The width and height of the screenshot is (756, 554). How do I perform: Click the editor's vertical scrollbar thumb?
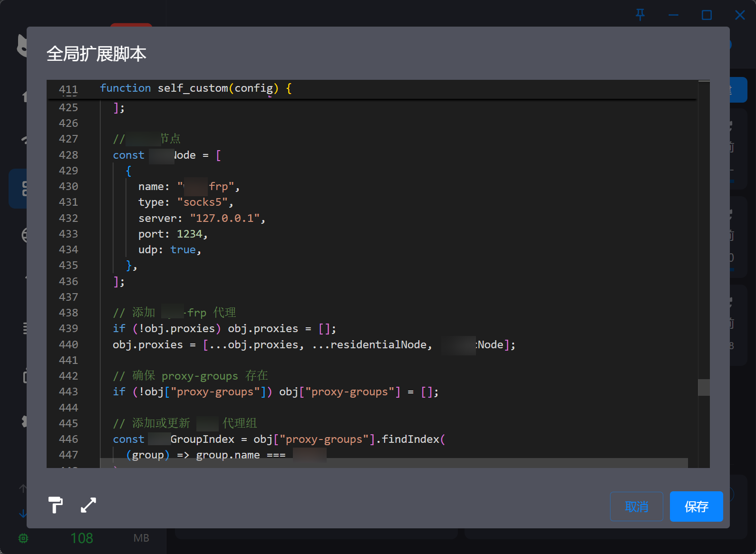click(x=704, y=387)
